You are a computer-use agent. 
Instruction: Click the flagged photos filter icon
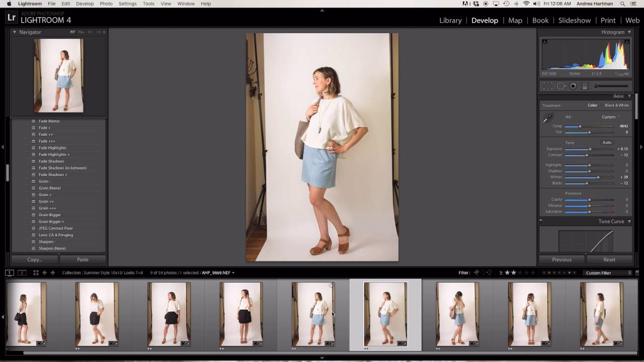(x=476, y=273)
